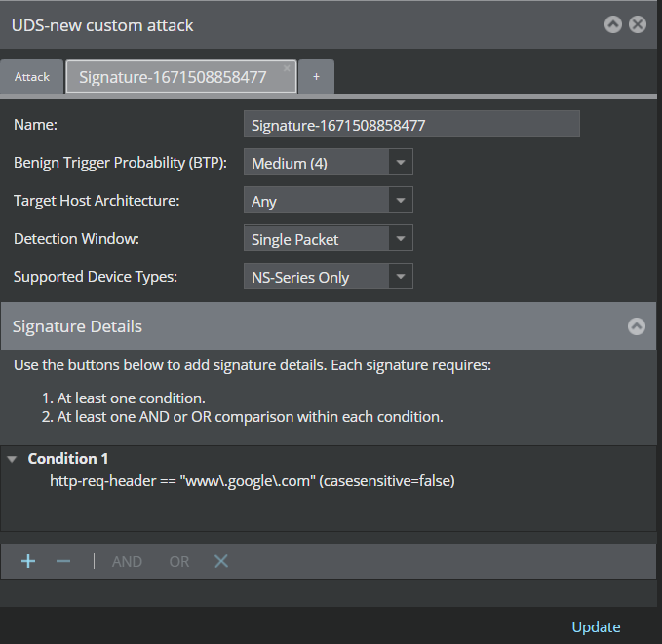Collapse the UDS-new custom attack panel
662x644 pixels.
pos(612,24)
